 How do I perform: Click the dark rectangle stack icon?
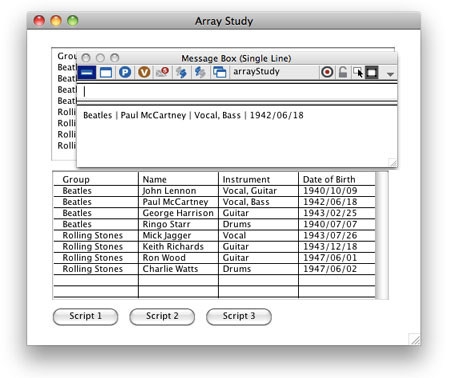click(372, 72)
